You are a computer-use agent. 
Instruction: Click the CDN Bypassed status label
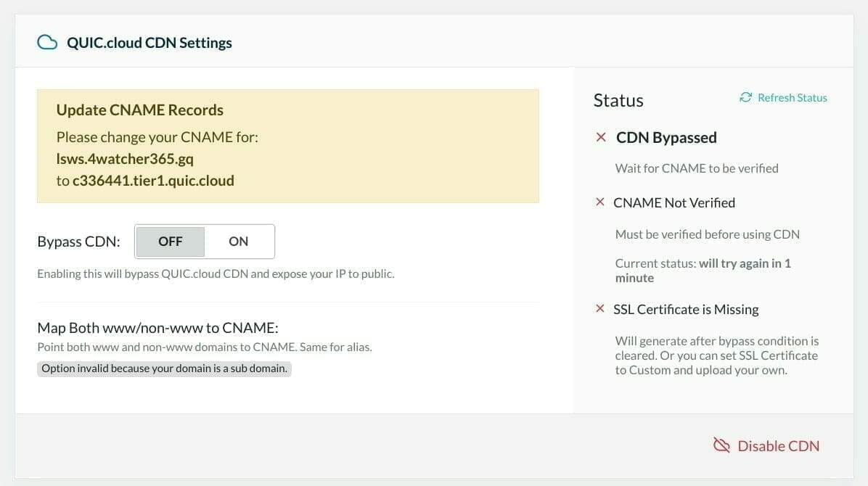(666, 138)
